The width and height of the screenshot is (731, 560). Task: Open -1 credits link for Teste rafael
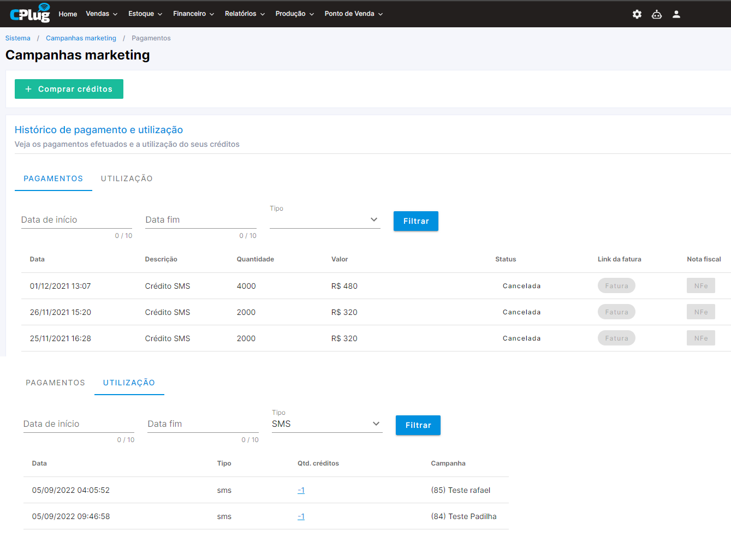click(x=301, y=490)
